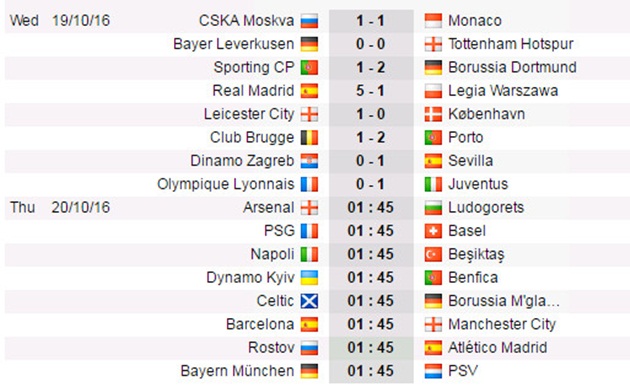Open Barcelona vs Manchester City kickoff time
The image size is (630, 386).
pyautogui.click(x=370, y=324)
